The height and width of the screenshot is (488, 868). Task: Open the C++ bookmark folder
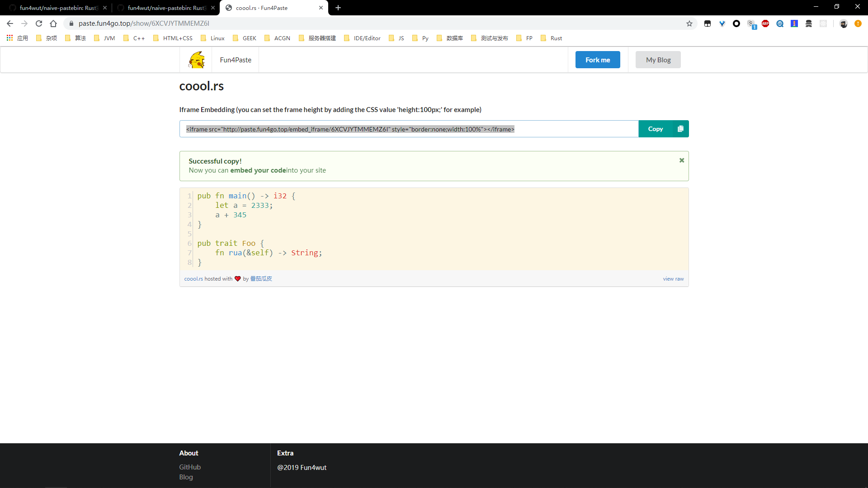coord(134,38)
